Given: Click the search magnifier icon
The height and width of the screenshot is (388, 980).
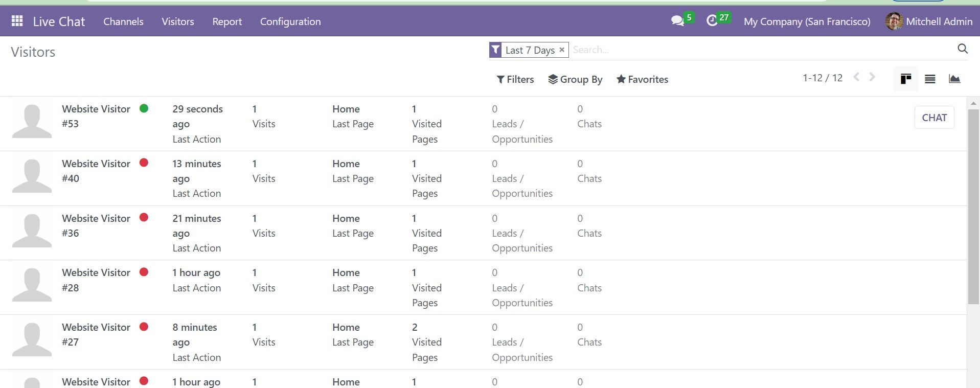Looking at the screenshot, I should 962,49.
